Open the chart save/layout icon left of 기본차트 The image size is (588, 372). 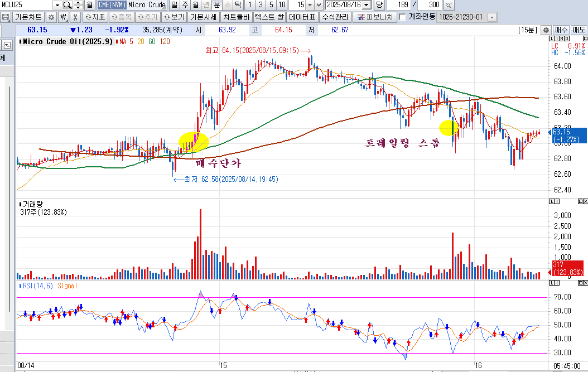pos(6,17)
